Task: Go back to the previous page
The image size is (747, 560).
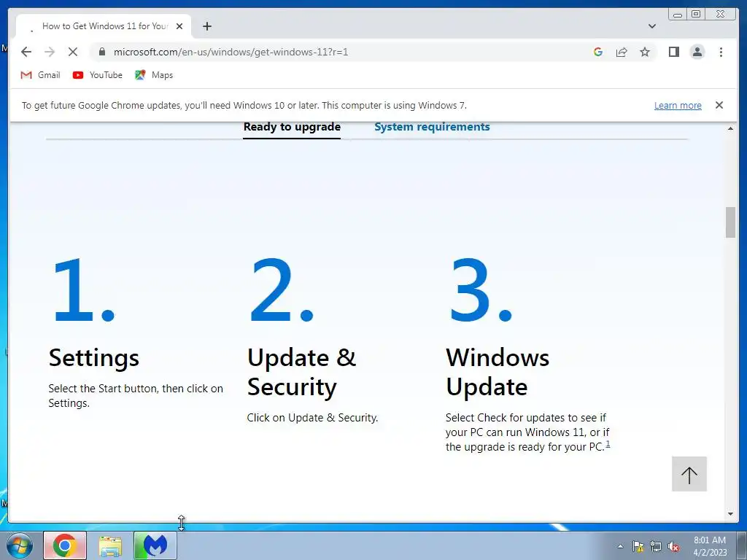Action: (26, 52)
